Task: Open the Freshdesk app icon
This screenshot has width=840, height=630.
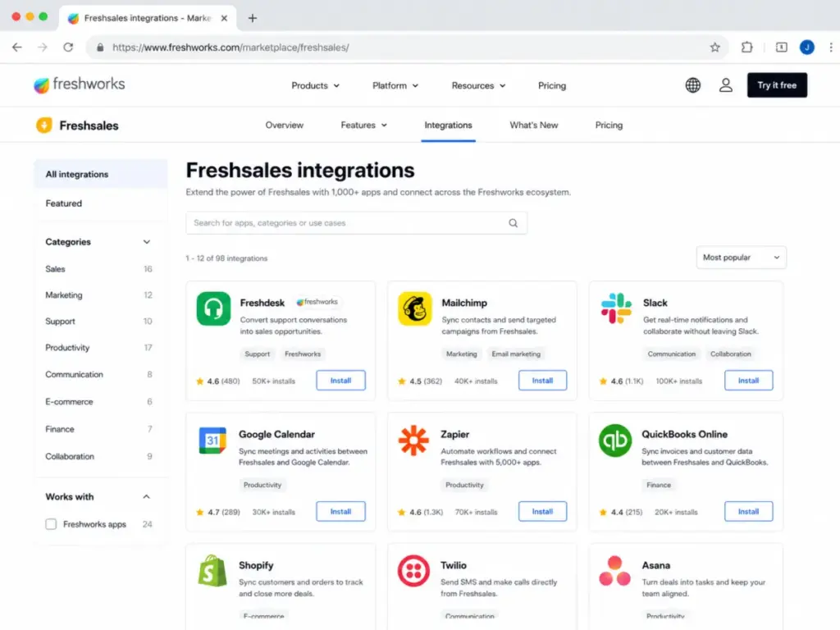Action: [213, 308]
